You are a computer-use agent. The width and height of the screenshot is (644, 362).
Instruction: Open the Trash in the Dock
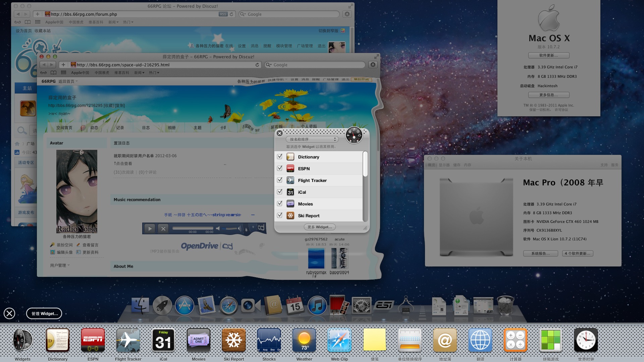click(505, 305)
